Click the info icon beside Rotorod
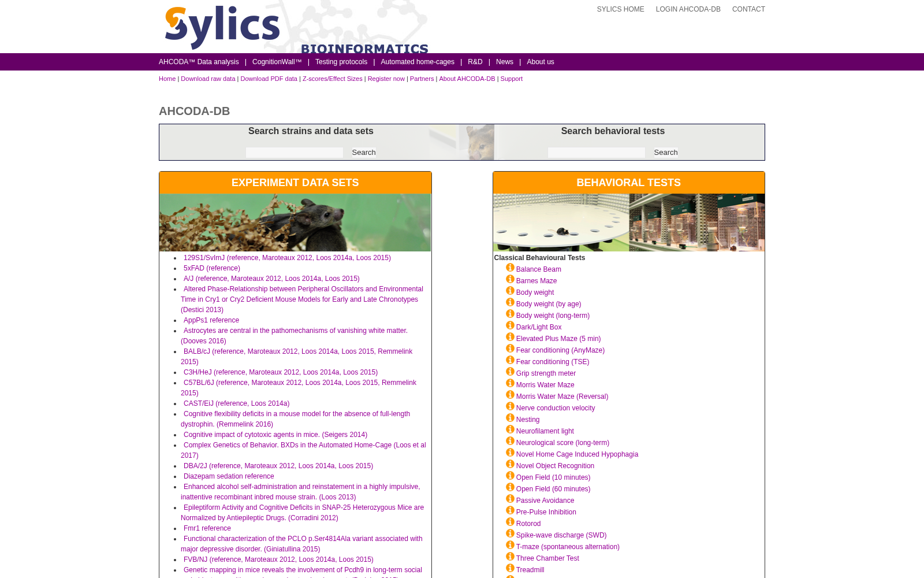The image size is (924, 578). click(510, 522)
